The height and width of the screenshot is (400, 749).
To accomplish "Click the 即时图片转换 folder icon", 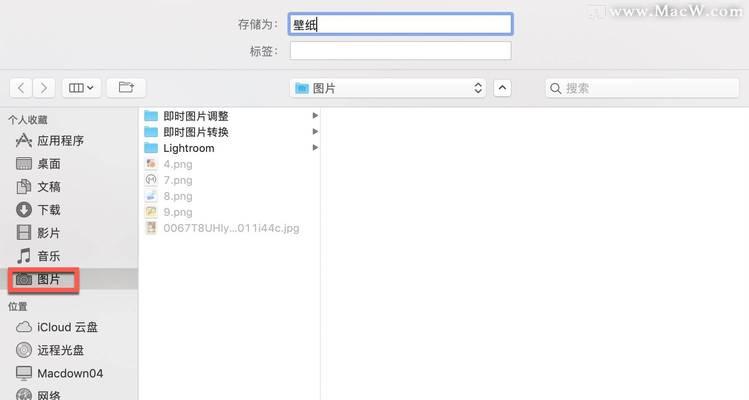I will [151, 131].
